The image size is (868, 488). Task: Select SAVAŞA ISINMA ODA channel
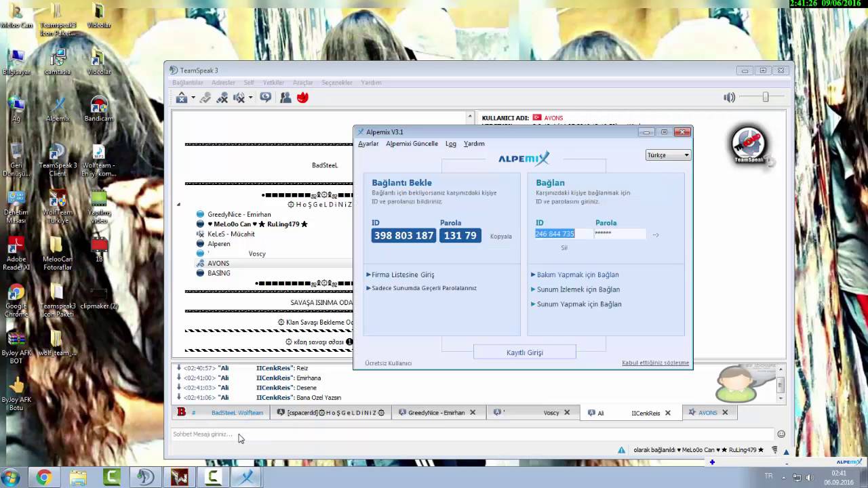(x=321, y=302)
